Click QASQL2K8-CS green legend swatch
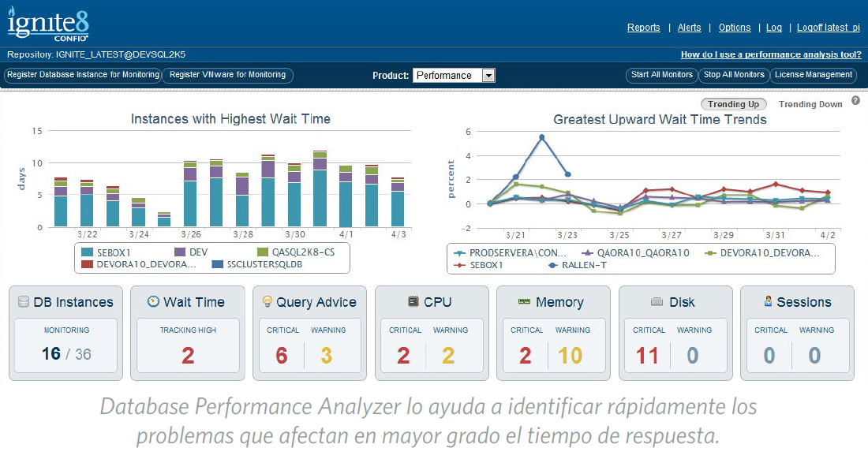 (262, 252)
